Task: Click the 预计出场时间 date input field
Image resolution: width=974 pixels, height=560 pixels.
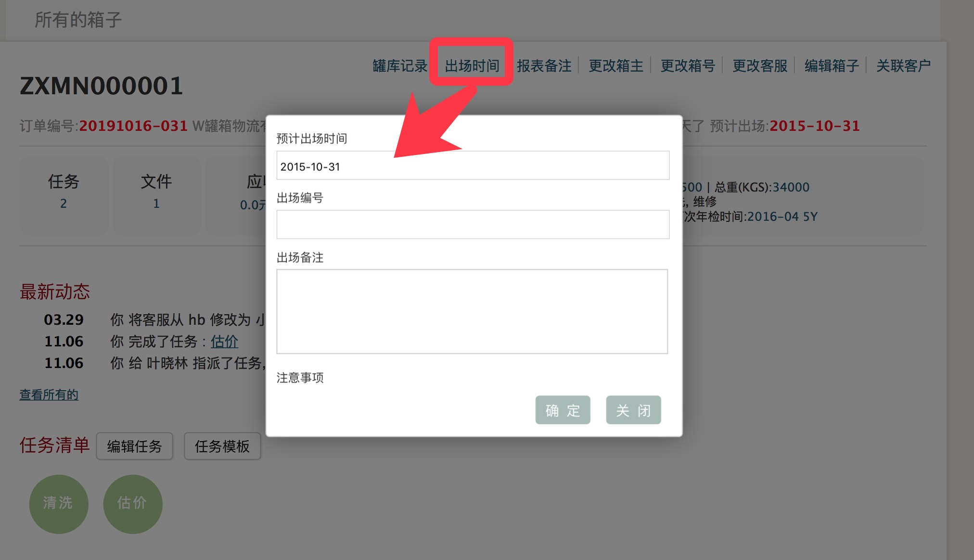Action: pyautogui.click(x=473, y=166)
